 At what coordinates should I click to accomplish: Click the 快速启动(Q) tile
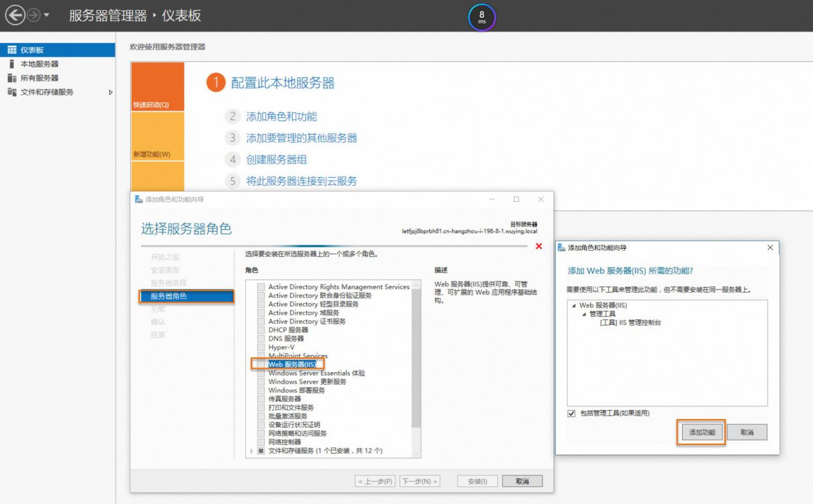(158, 87)
